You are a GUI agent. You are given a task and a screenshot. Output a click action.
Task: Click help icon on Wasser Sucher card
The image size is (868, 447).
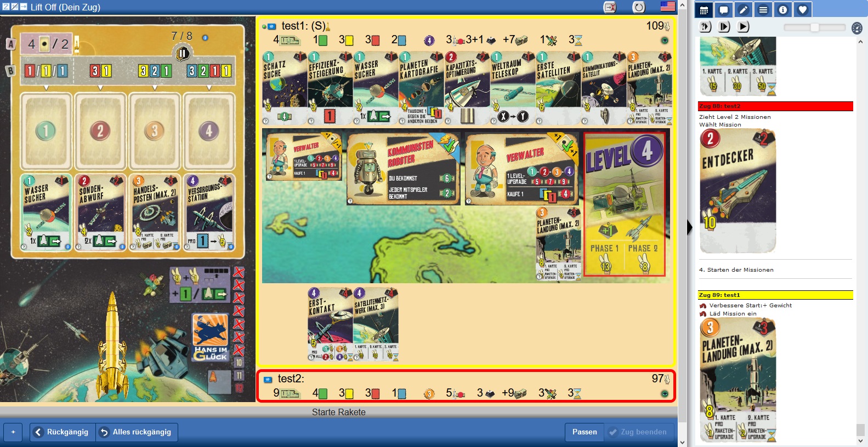click(x=24, y=247)
